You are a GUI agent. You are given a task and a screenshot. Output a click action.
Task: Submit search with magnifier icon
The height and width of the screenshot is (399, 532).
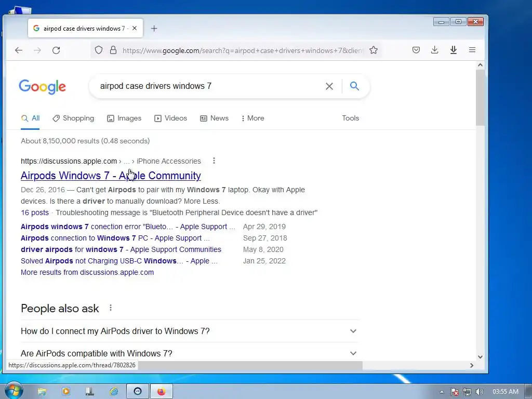(x=354, y=86)
